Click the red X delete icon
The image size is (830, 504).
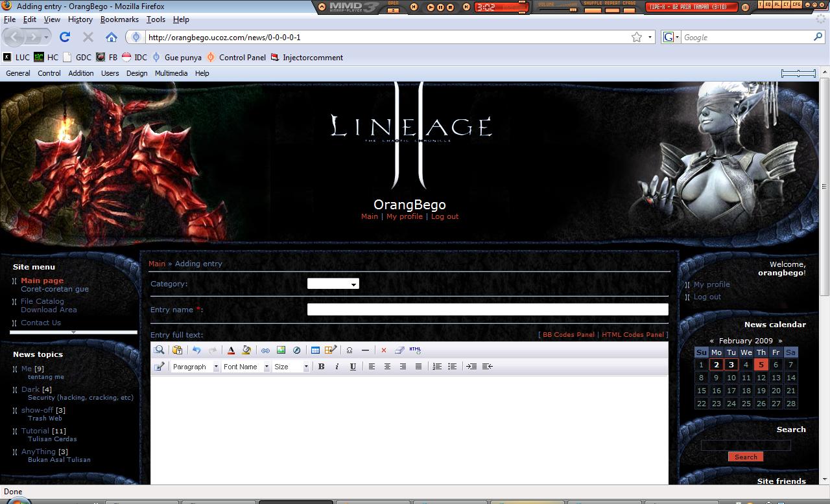(384, 350)
